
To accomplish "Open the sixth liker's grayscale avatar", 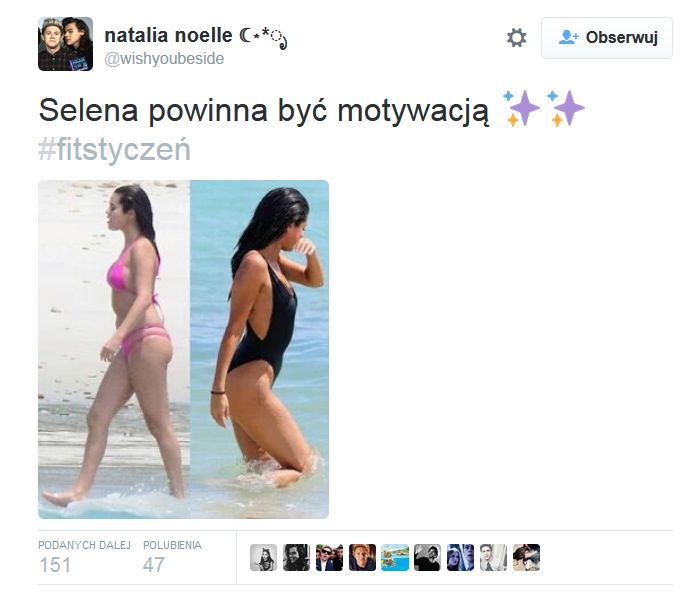I will (x=428, y=557).
